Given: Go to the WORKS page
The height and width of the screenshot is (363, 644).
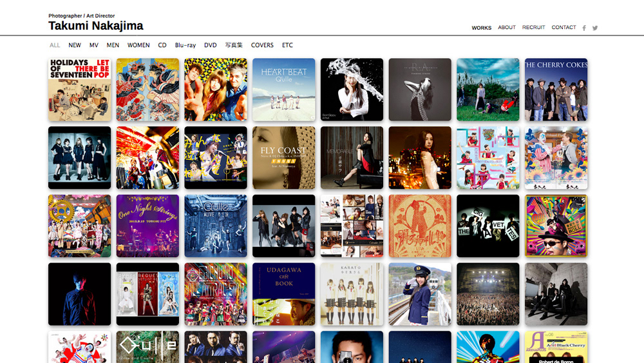Looking at the screenshot, I should (481, 28).
